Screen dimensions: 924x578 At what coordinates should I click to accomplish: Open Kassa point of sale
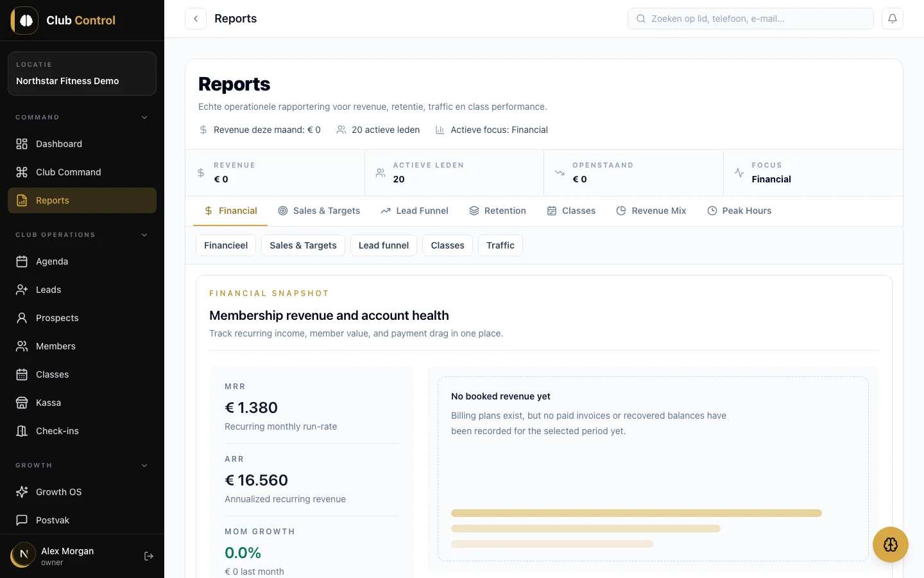click(82, 403)
